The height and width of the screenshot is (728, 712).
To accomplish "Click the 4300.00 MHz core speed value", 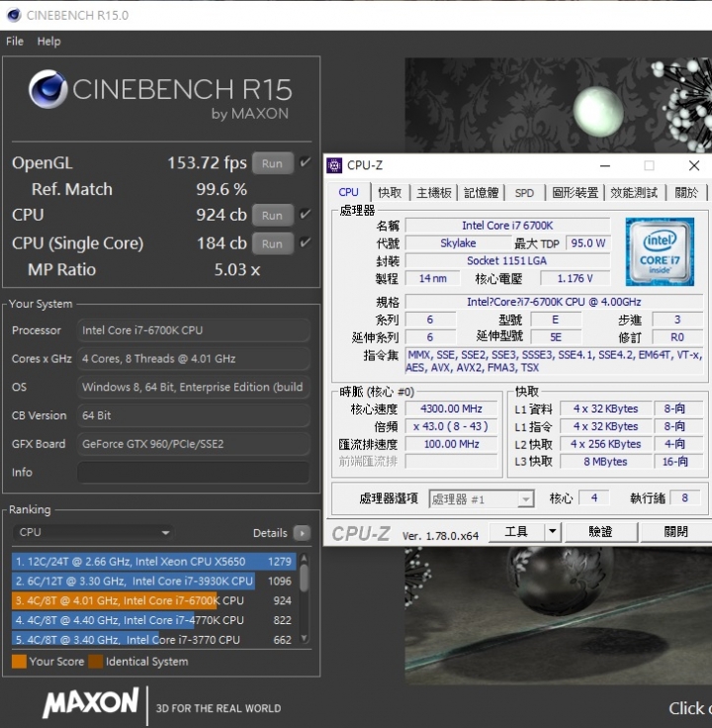I will coord(451,409).
